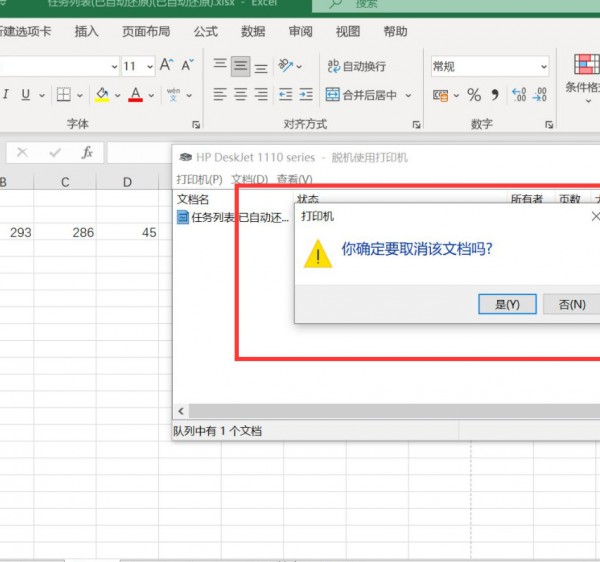Image resolution: width=600 pixels, height=562 pixels.
Task: Open the 审阅 ribbon tab
Action: pos(301,31)
